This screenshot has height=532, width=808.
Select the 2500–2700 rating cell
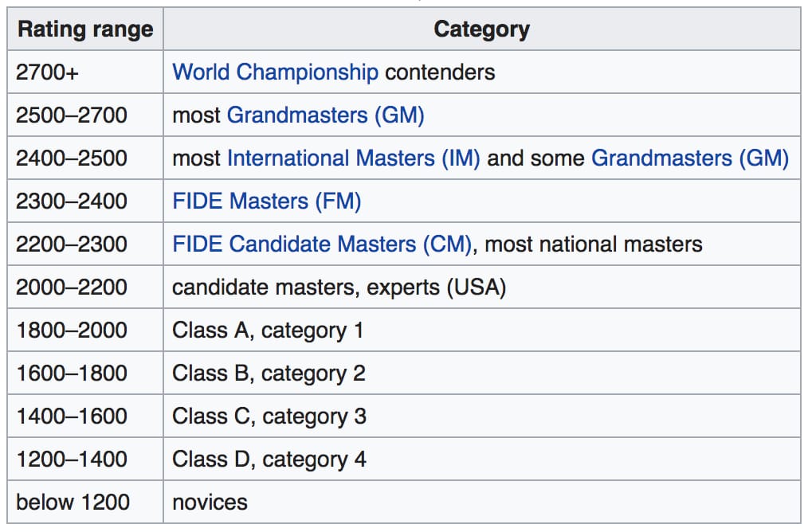click(x=85, y=115)
